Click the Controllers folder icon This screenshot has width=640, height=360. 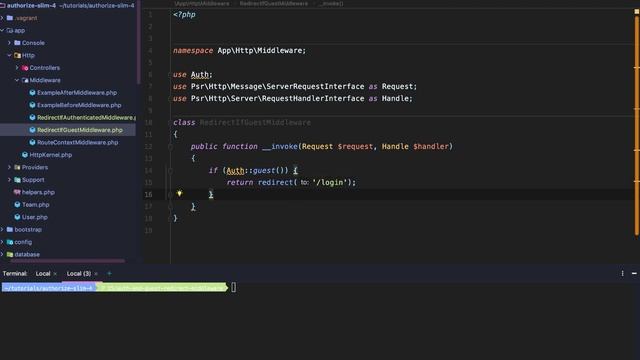pyautogui.click(x=25, y=68)
